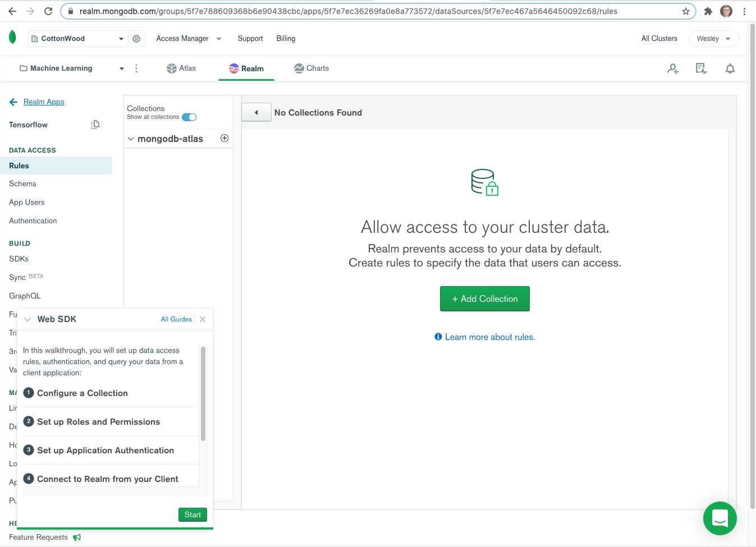Expand the Access Manager dropdown

click(189, 39)
